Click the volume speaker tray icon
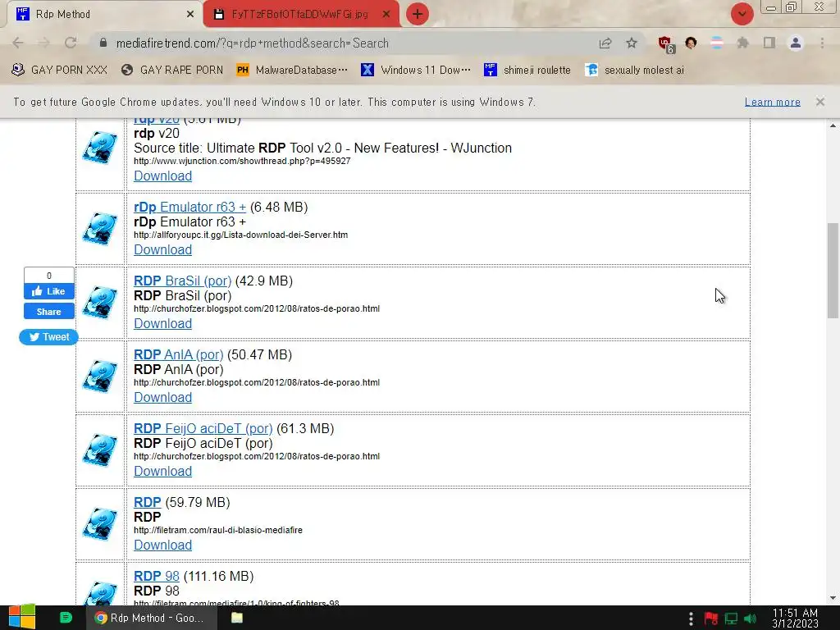 750,619
